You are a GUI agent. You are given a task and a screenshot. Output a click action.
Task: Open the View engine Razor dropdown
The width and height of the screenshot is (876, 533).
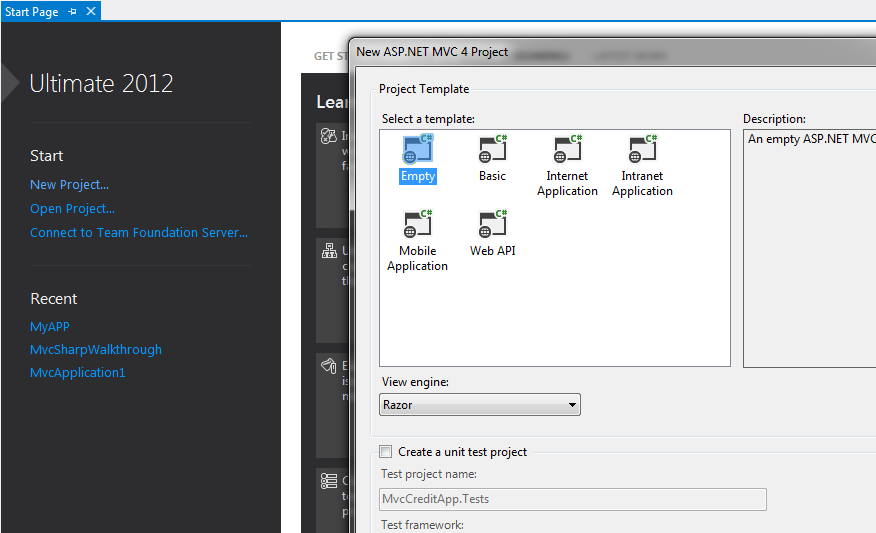[x=480, y=404]
